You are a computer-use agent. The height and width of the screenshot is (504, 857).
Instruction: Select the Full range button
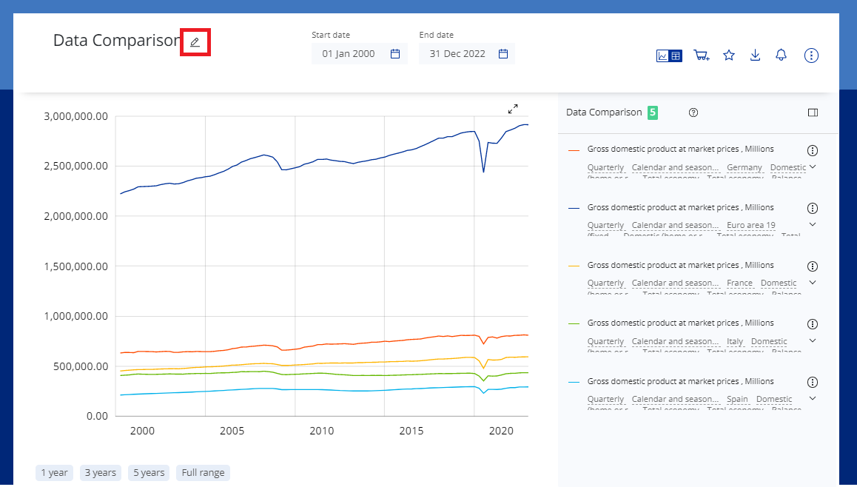tap(203, 473)
